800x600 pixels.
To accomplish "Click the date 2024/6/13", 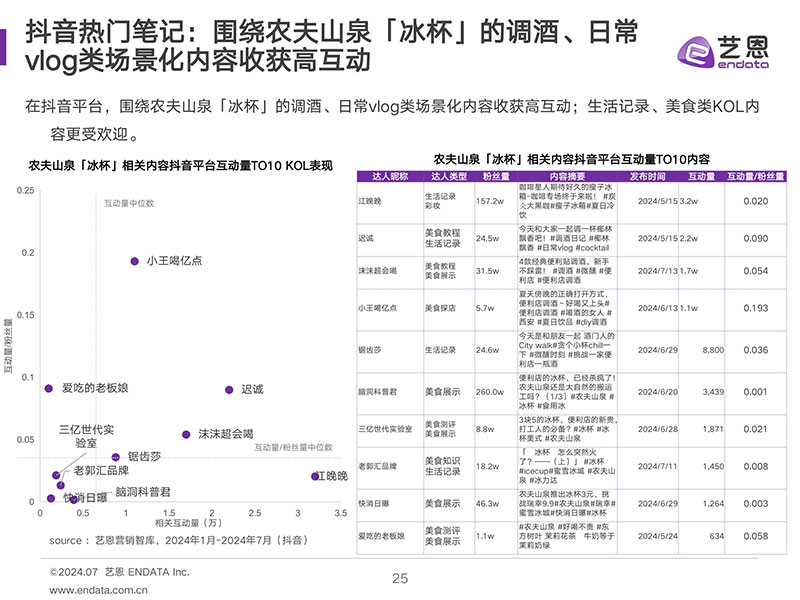I will [x=658, y=308].
